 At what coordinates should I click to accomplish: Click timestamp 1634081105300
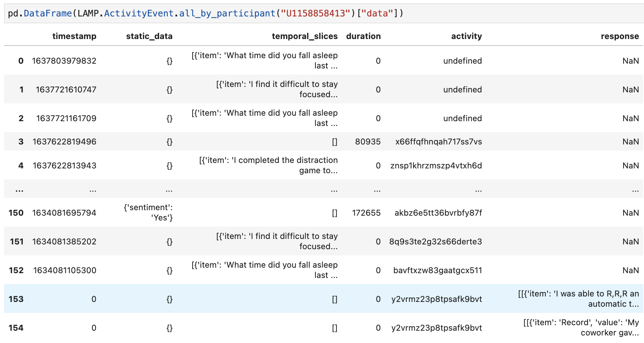click(x=65, y=270)
